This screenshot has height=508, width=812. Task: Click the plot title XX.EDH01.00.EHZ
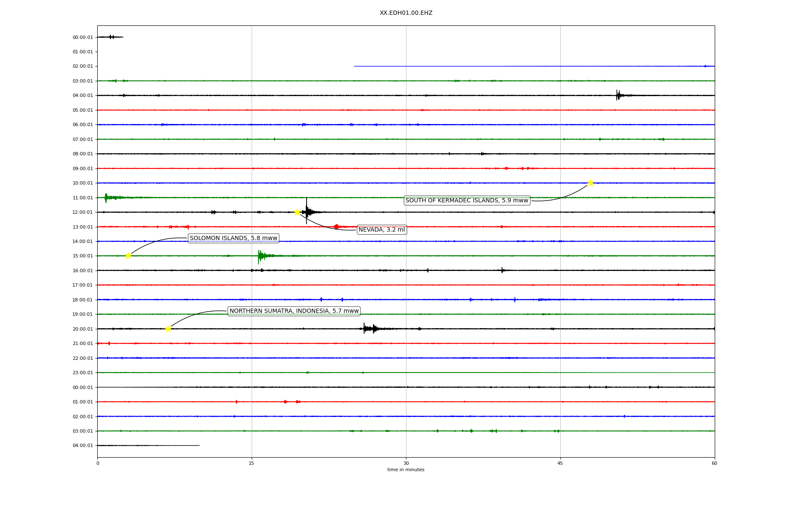[406, 13]
